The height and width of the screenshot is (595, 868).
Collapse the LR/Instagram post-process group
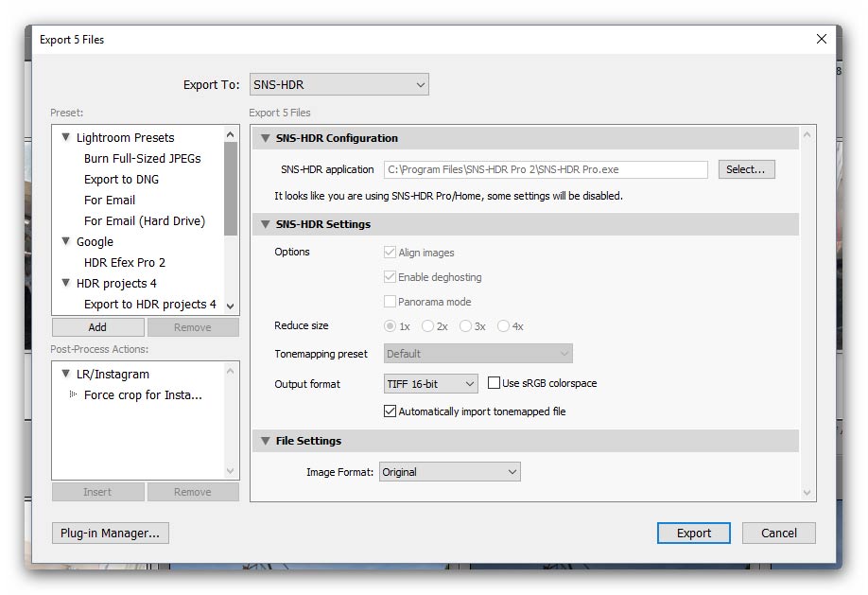(66, 374)
